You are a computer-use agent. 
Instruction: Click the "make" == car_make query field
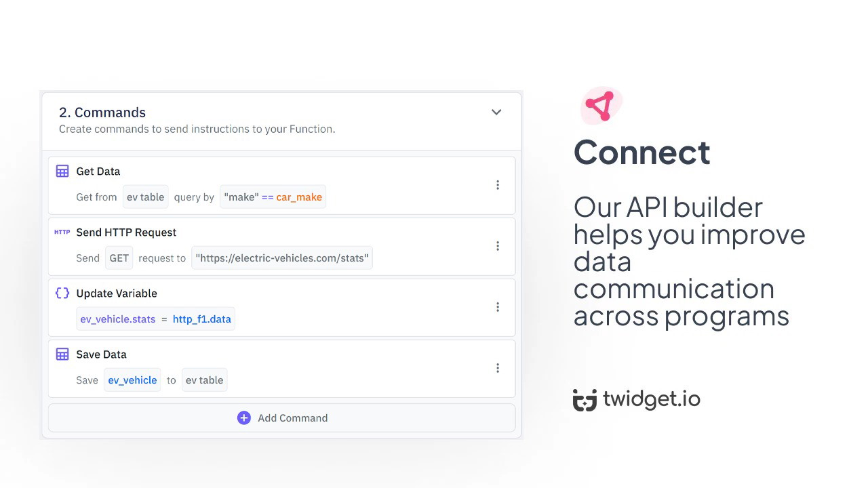coord(273,197)
